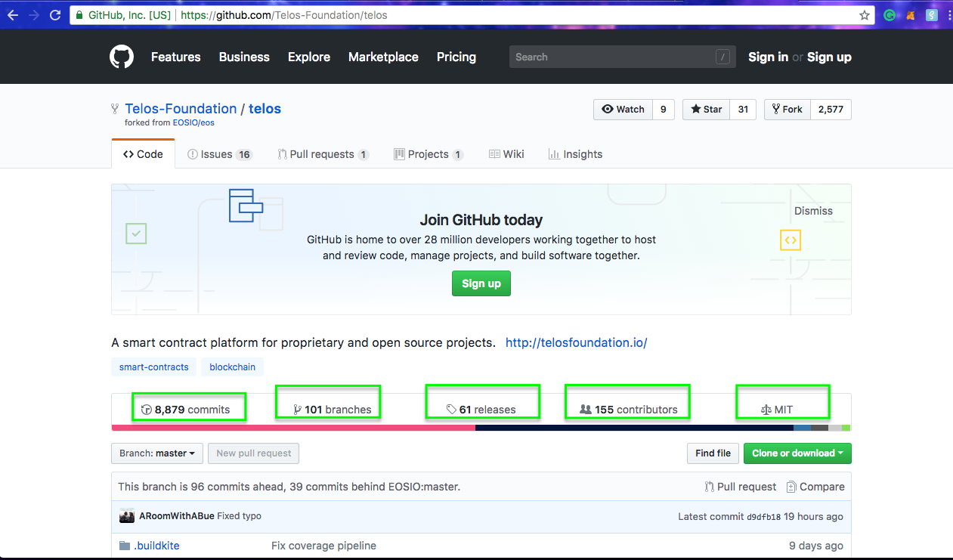Click the Watch button

(623, 110)
